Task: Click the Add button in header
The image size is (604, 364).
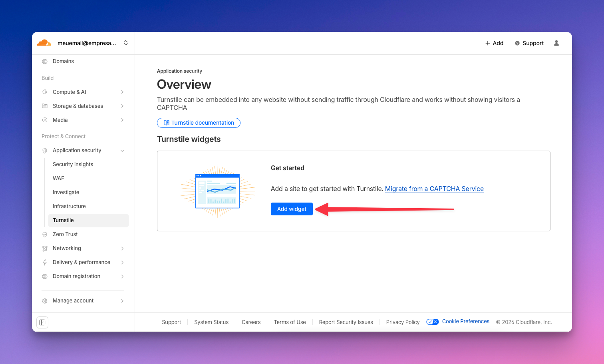Action: (494, 43)
